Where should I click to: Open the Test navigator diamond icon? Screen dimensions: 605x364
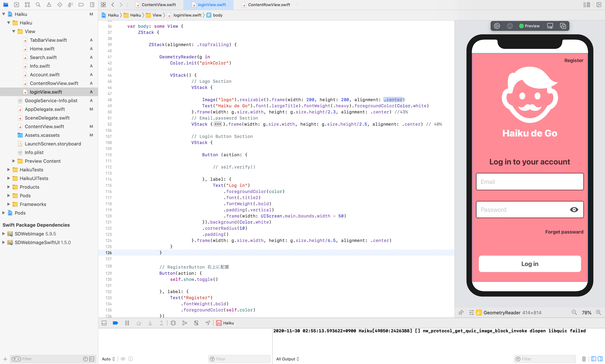(60, 5)
